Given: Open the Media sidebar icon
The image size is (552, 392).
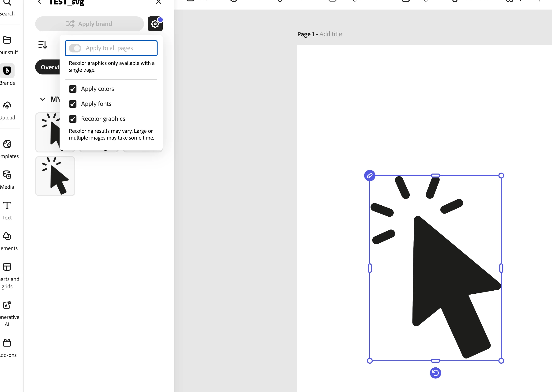Looking at the screenshot, I should (x=7, y=175).
